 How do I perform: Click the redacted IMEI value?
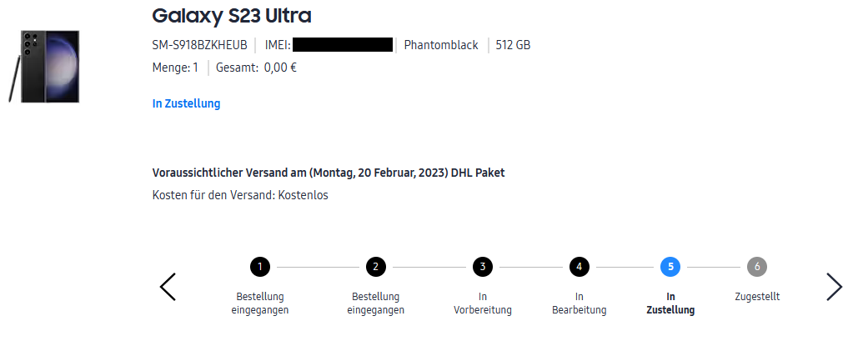(343, 45)
